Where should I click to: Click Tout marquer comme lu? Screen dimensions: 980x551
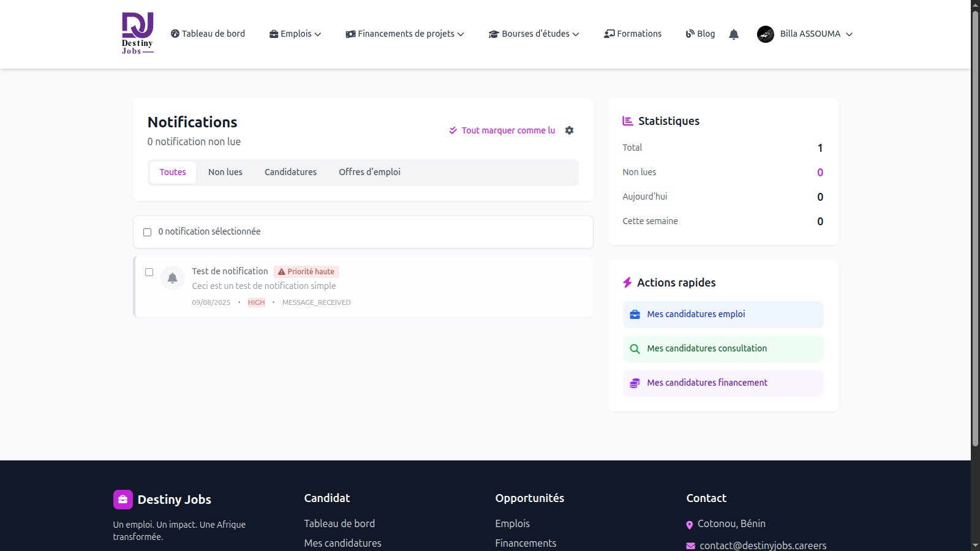pos(502,130)
